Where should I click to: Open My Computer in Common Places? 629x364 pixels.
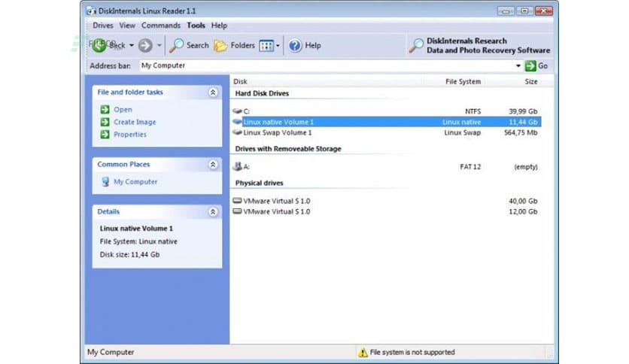click(135, 181)
